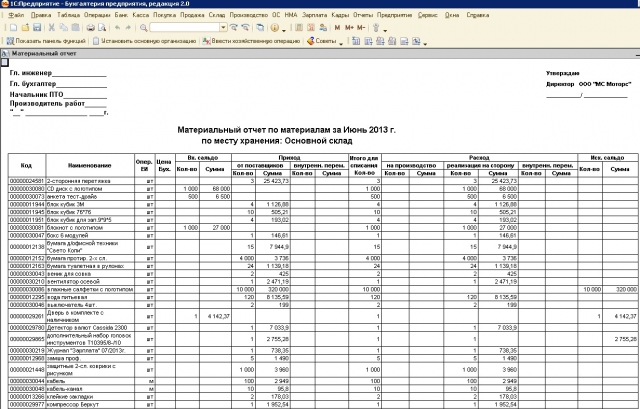Click the Copy icon in toolbar
Screen dimensions: 640x409
pyautogui.click(x=64, y=28)
